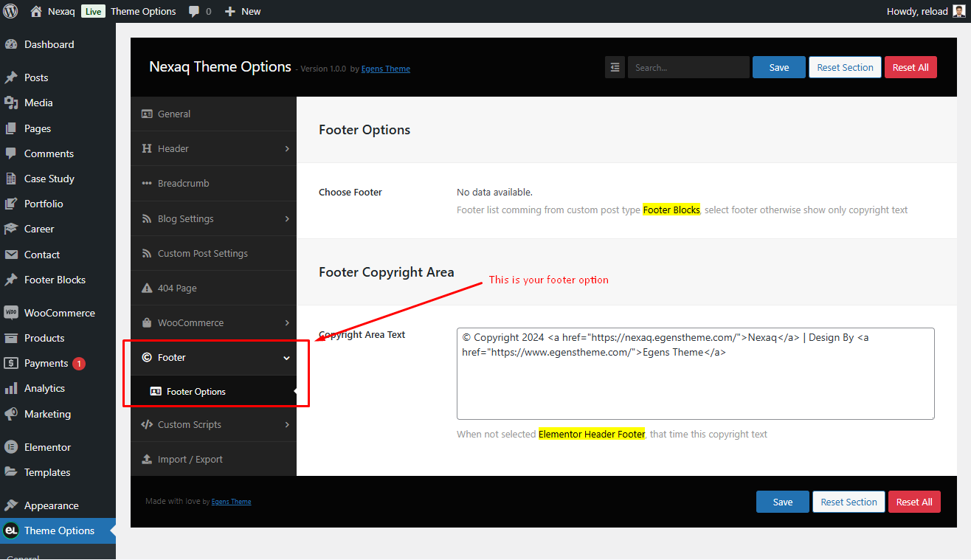Click the top Reset All button
Image resolution: width=971 pixels, height=560 pixels.
910,67
